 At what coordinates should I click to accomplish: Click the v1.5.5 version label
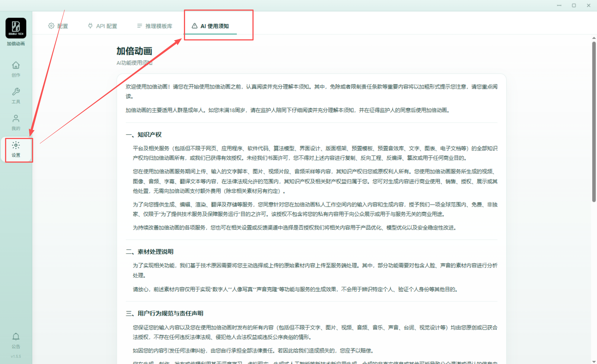[16, 356]
